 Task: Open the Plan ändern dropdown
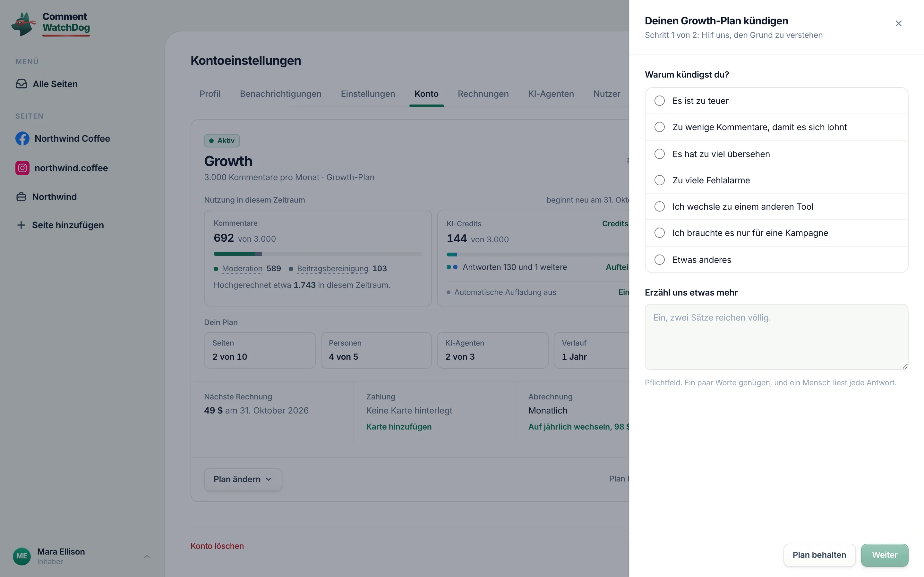click(243, 479)
